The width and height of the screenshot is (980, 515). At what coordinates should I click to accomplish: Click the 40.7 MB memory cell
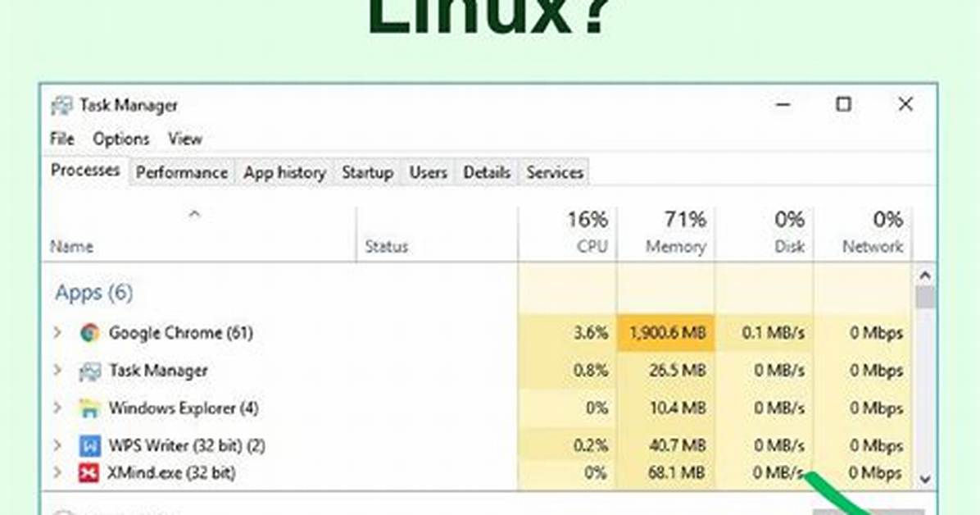[665, 445]
